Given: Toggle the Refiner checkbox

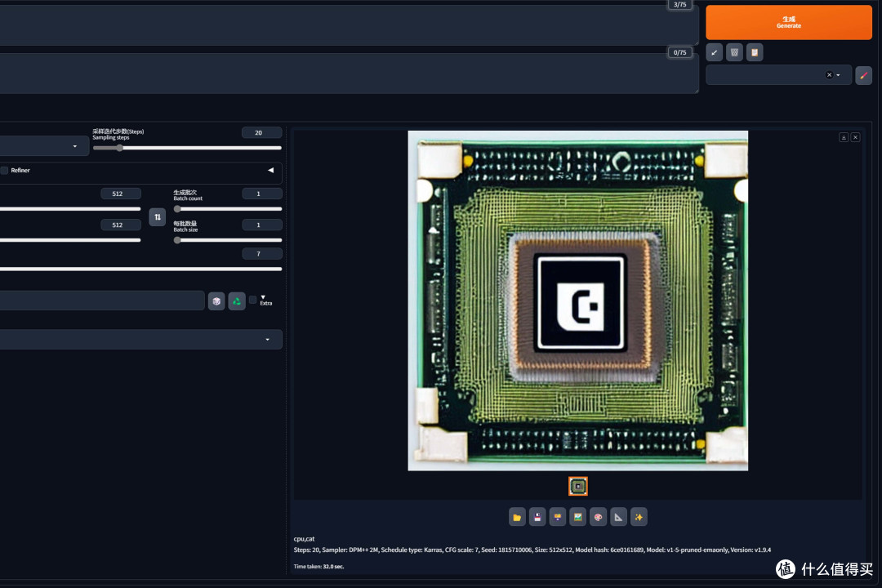Looking at the screenshot, I should (x=5, y=171).
